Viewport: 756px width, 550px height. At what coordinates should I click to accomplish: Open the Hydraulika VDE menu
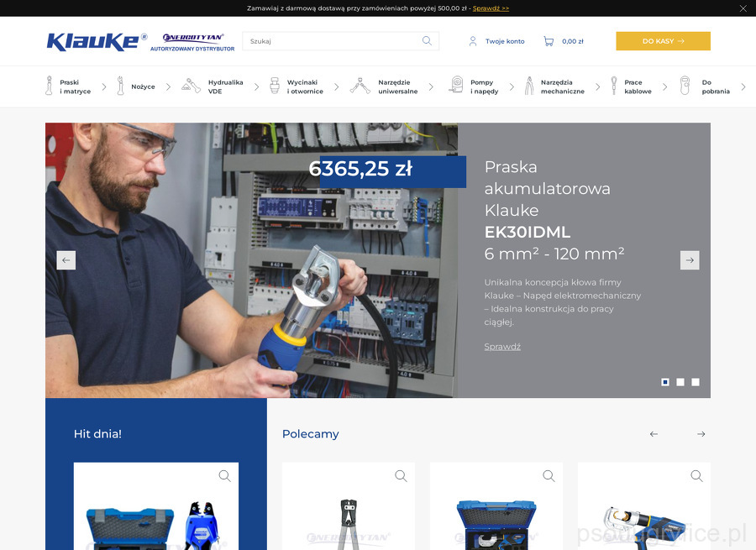tap(226, 86)
